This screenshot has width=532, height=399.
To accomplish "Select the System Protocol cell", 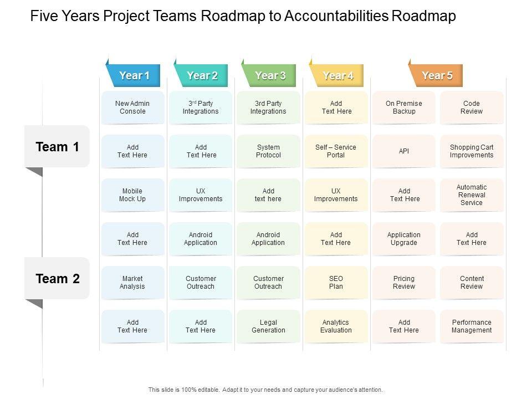I will [269, 151].
